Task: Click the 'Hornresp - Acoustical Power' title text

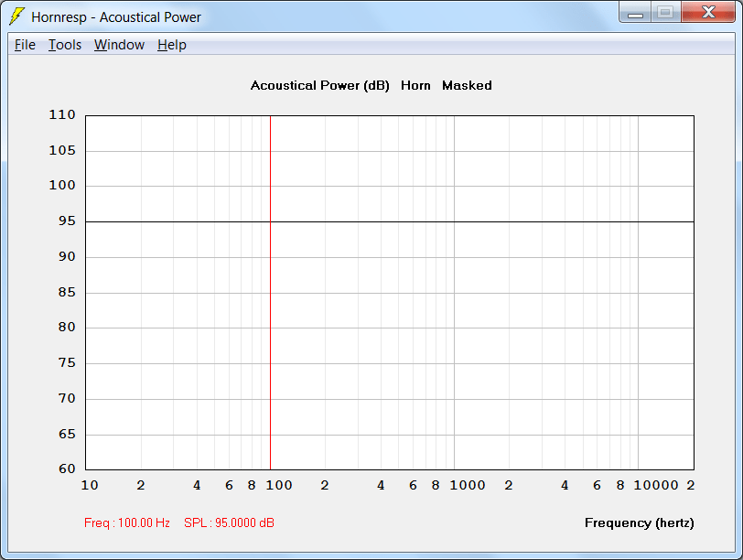Action: (116, 17)
